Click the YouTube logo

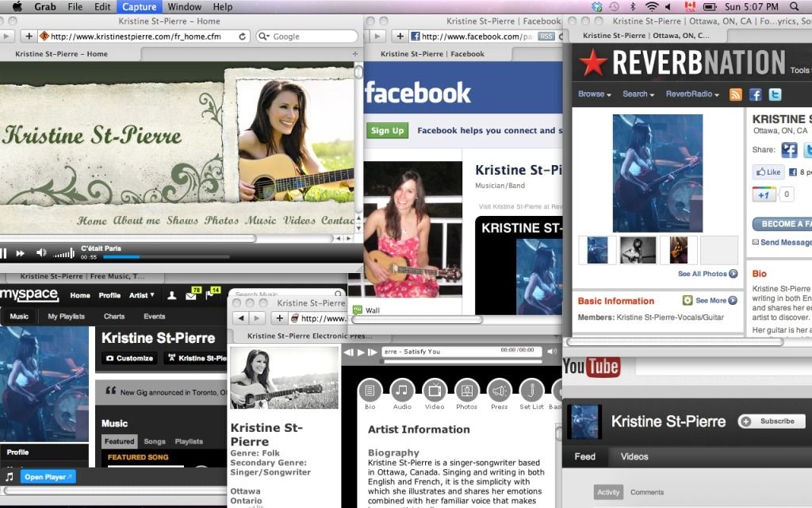[592, 367]
